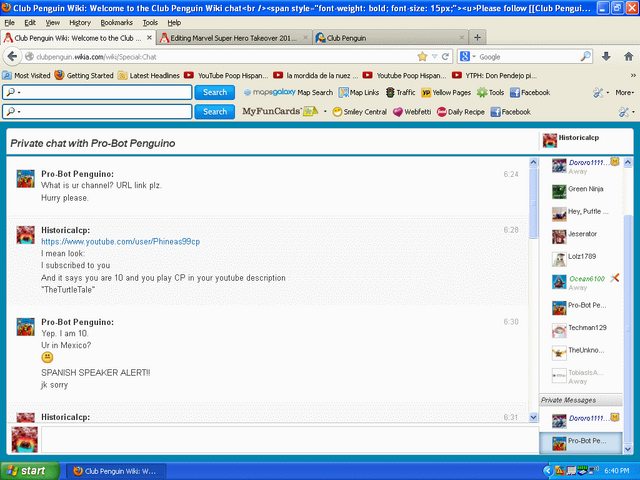Open the Bookmarks menu
This screenshot has width=640, height=480.
click(x=116, y=22)
